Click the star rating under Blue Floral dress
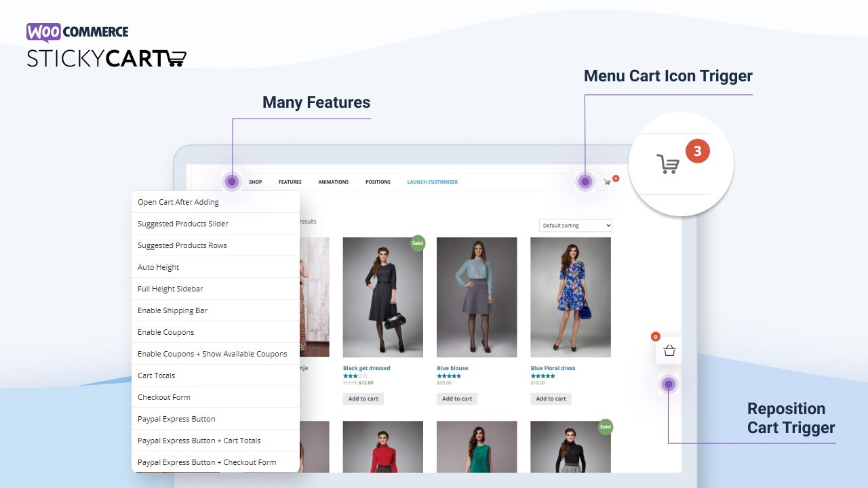Screen dimensions: 868x488 tap(543, 376)
